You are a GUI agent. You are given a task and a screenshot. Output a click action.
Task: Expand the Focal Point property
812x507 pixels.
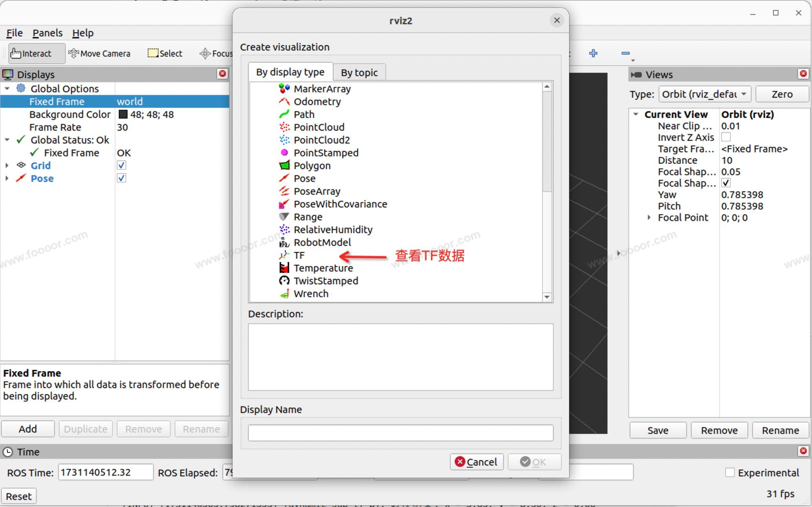(x=649, y=217)
